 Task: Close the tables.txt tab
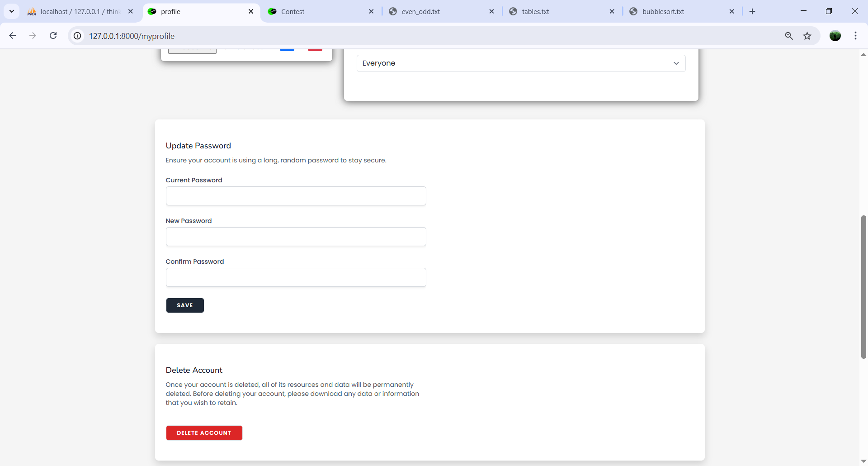tap(612, 12)
